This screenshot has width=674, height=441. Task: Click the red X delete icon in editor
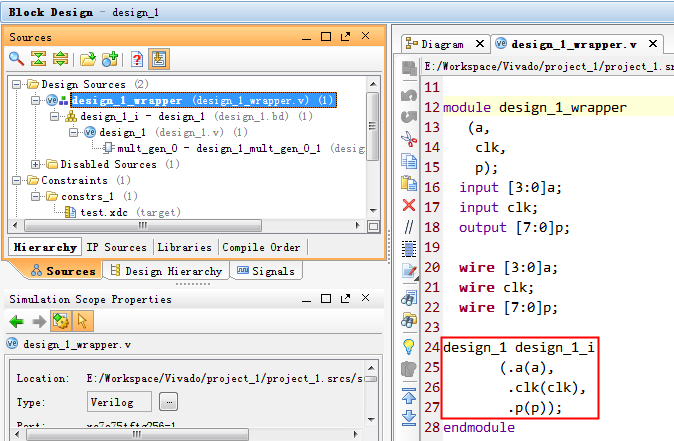click(408, 205)
